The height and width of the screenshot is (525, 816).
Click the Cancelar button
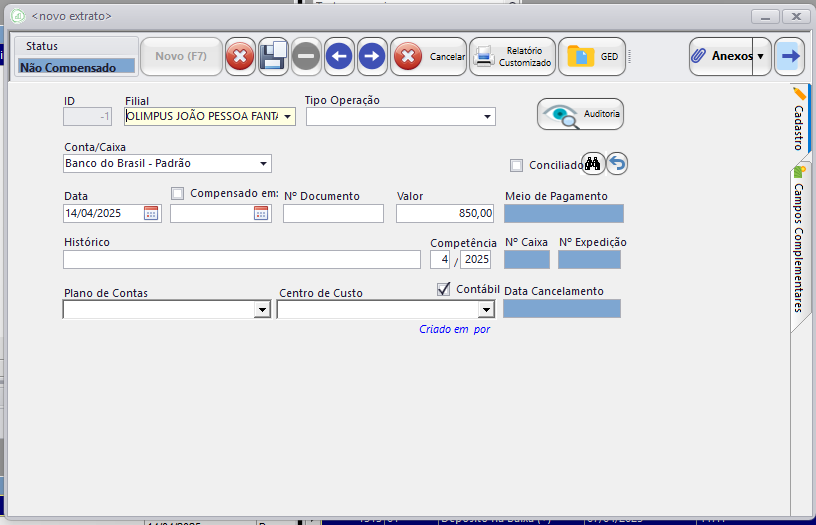(x=429, y=56)
